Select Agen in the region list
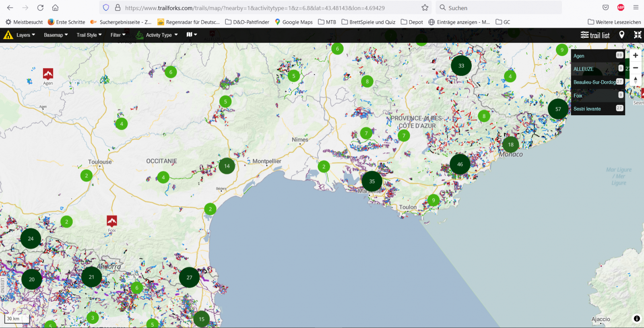Screen dimensions: 644x328 (579, 56)
